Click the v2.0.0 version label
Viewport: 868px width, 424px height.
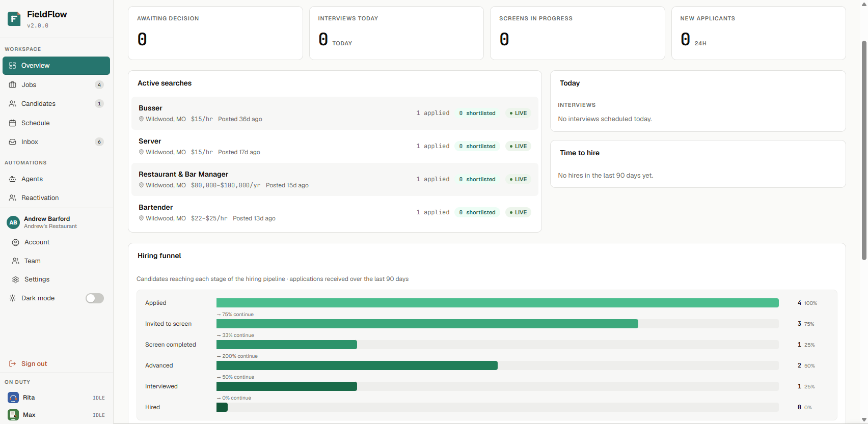point(38,25)
